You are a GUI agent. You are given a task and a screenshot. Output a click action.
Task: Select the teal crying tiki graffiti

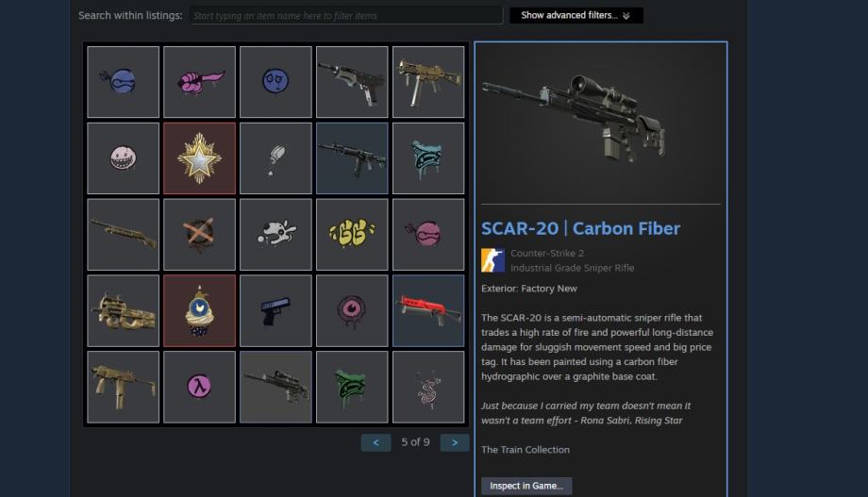coord(428,158)
